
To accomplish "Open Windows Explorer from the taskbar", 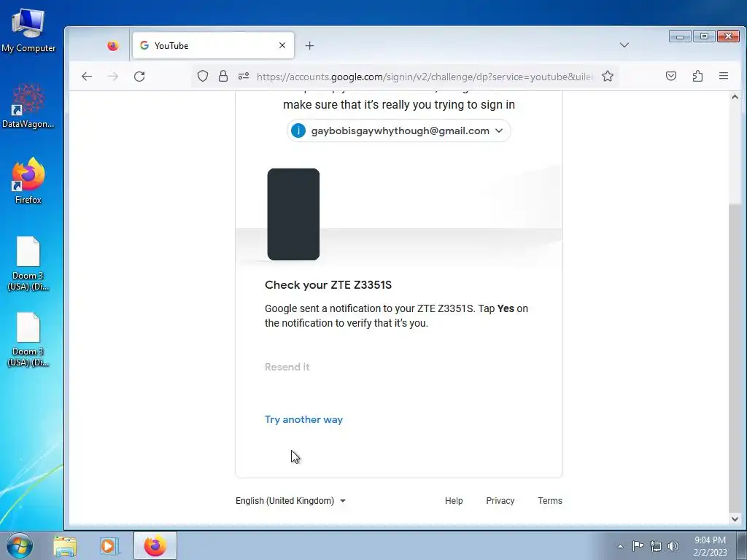I will coord(65,546).
